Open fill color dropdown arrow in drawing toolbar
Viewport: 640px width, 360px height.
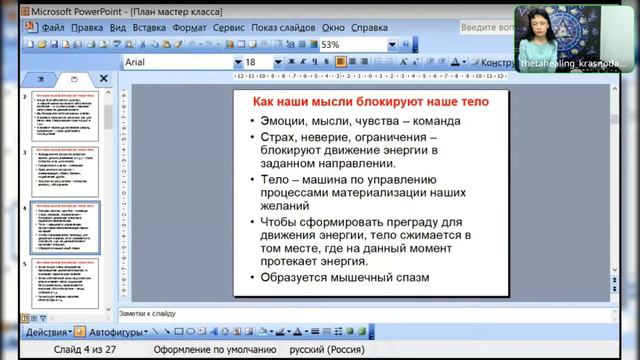[x=272, y=331]
